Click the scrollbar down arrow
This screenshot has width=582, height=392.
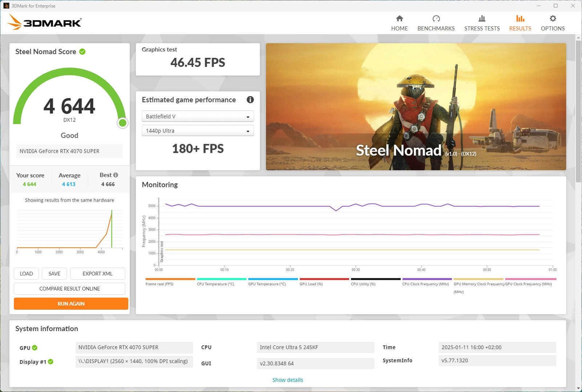[x=578, y=388]
